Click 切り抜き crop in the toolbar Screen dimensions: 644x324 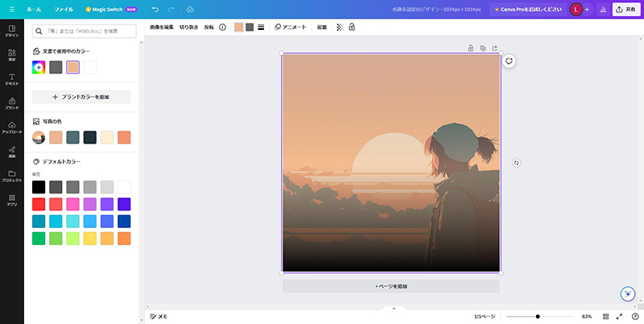pyautogui.click(x=188, y=27)
